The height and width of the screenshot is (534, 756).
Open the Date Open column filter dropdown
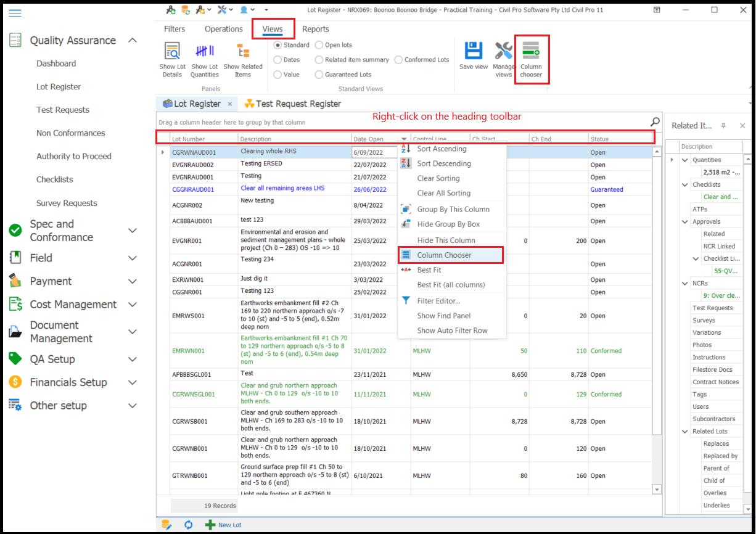coord(404,139)
